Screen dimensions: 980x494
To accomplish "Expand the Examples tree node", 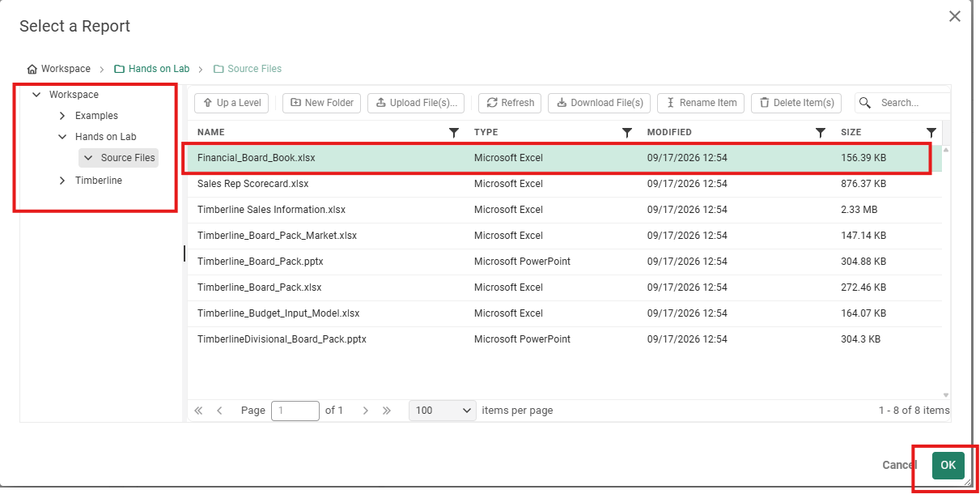I will [62, 116].
